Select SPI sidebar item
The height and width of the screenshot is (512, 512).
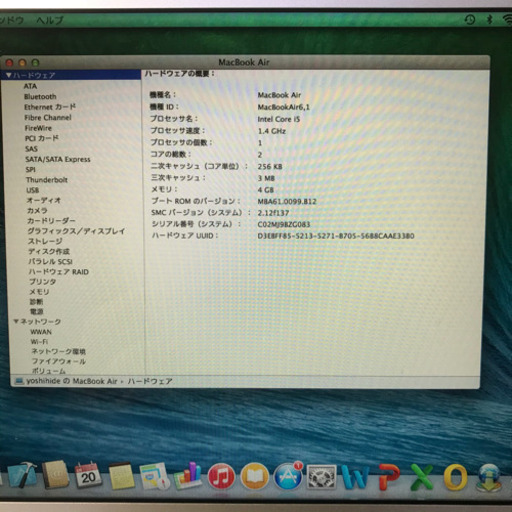click(x=30, y=169)
